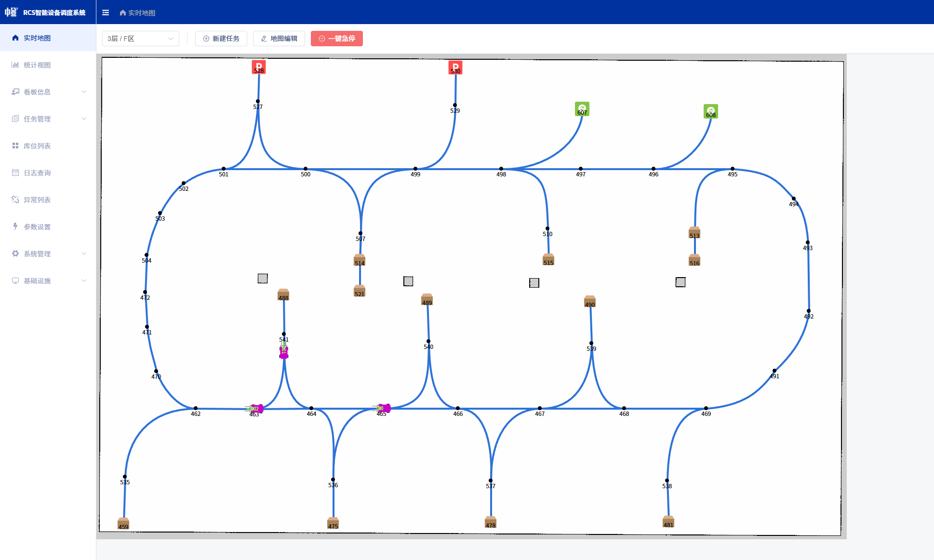Open the 3层 / F区 floor dropdown

[140, 39]
